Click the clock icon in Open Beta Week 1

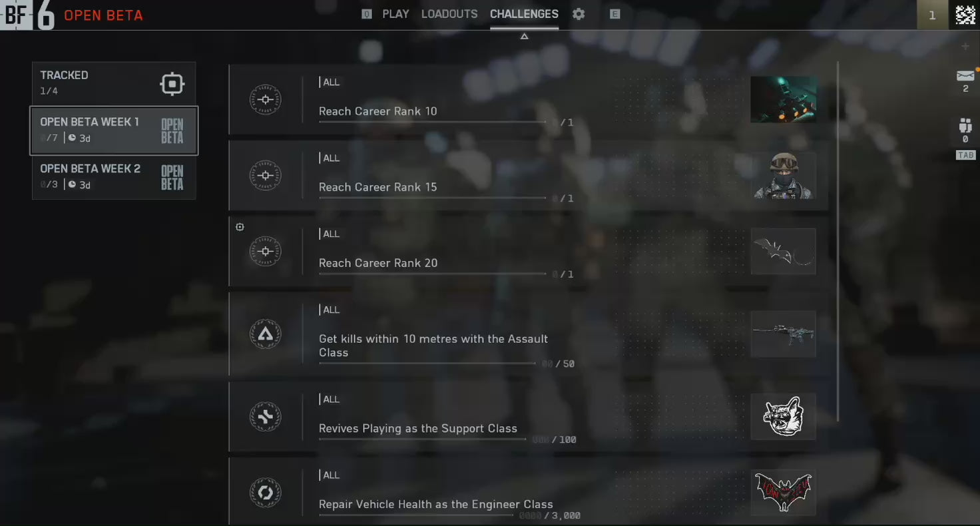point(72,138)
